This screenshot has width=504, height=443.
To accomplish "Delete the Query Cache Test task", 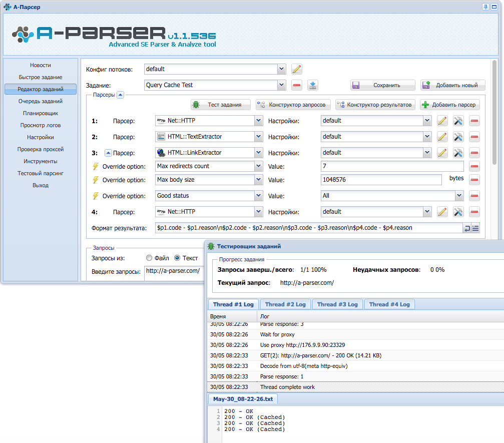I will pyautogui.click(x=297, y=85).
